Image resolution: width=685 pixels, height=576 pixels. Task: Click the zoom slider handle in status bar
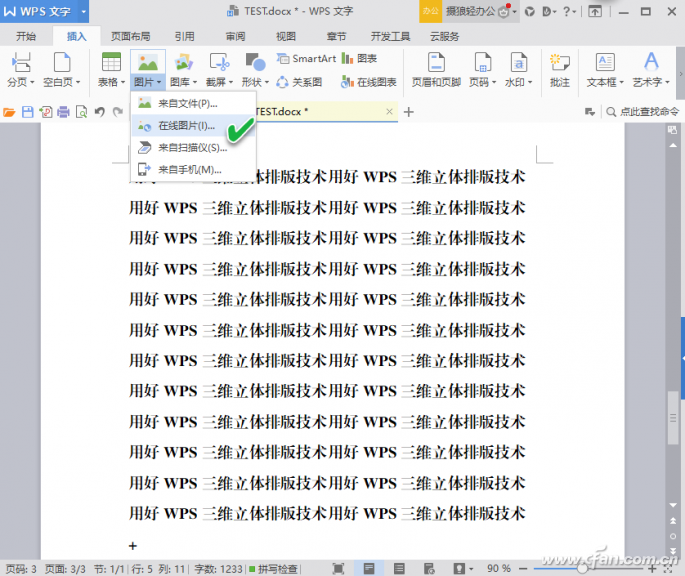[582, 568]
